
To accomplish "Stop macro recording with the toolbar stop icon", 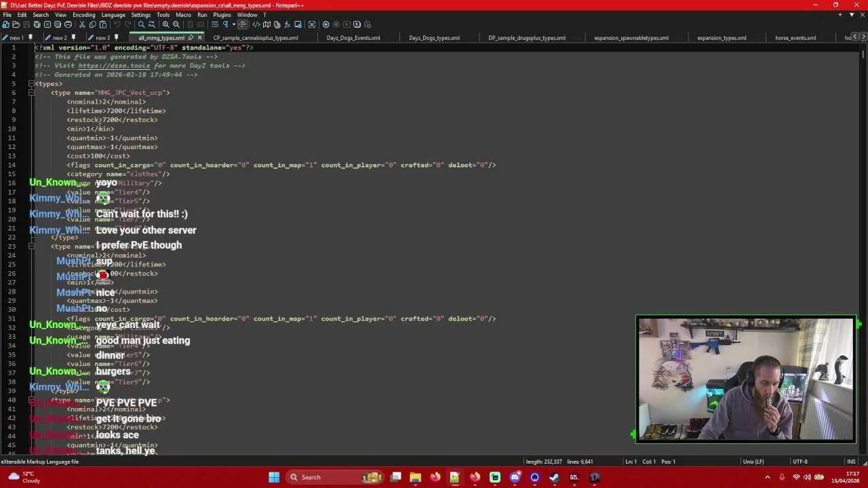I will pos(336,24).
